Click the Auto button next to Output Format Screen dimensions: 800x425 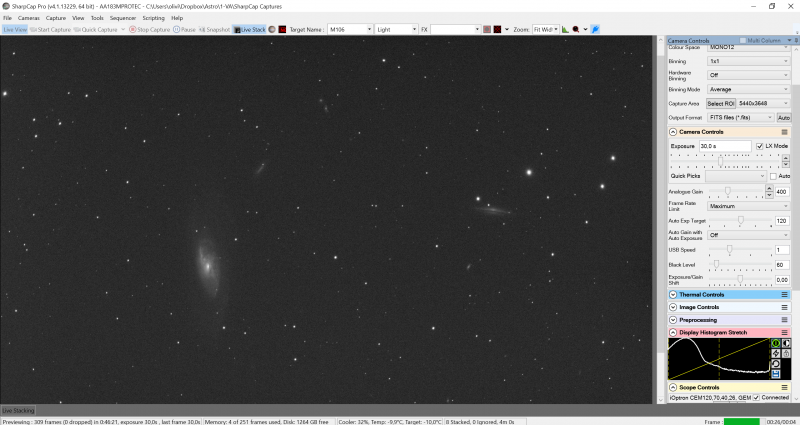pos(784,118)
